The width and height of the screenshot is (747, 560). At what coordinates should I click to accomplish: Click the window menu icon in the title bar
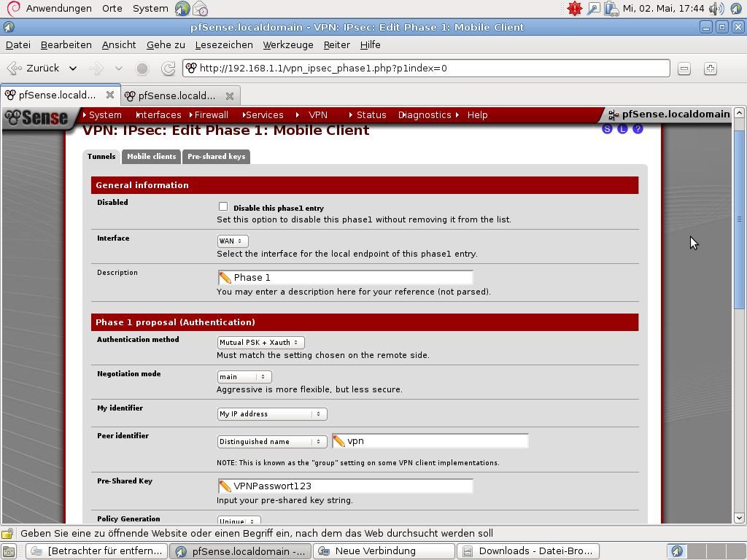(9, 27)
